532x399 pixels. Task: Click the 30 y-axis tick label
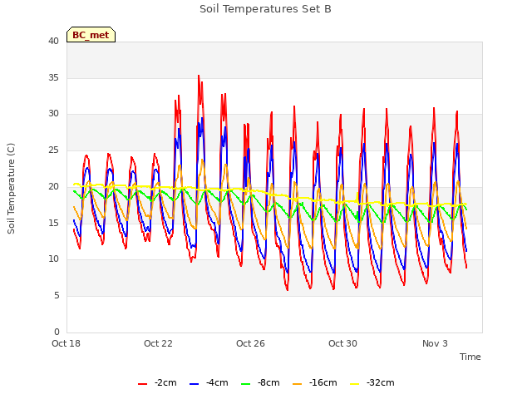[x=53, y=114]
